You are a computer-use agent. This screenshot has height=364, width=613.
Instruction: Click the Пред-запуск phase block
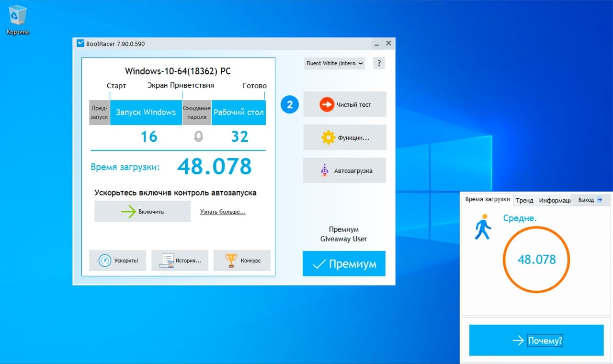click(x=99, y=113)
